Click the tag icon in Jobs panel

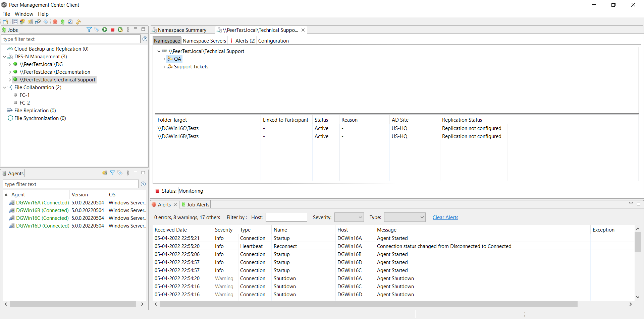point(97,30)
